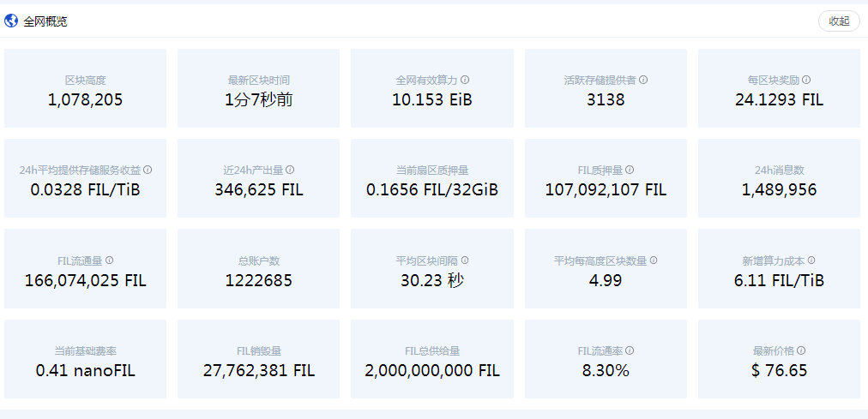Viewport: 868px width, 419px height.
Task: Click info icon beside 24h平均提供存储服务收益
Action: pyautogui.click(x=148, y=170)
